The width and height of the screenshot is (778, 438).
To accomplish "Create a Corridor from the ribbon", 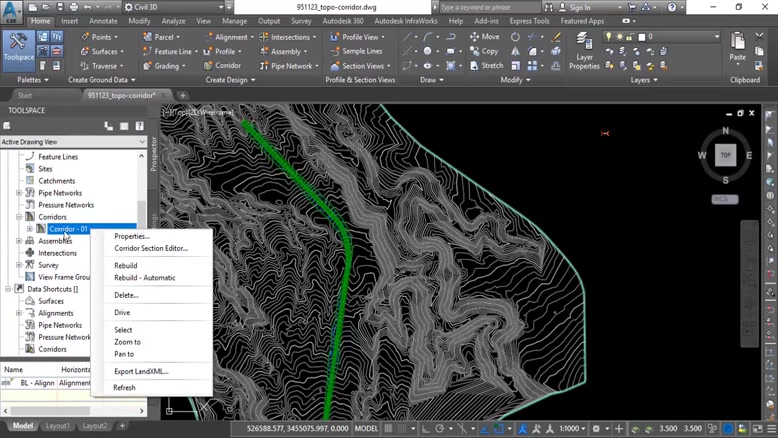I will [x=222, y=65].
